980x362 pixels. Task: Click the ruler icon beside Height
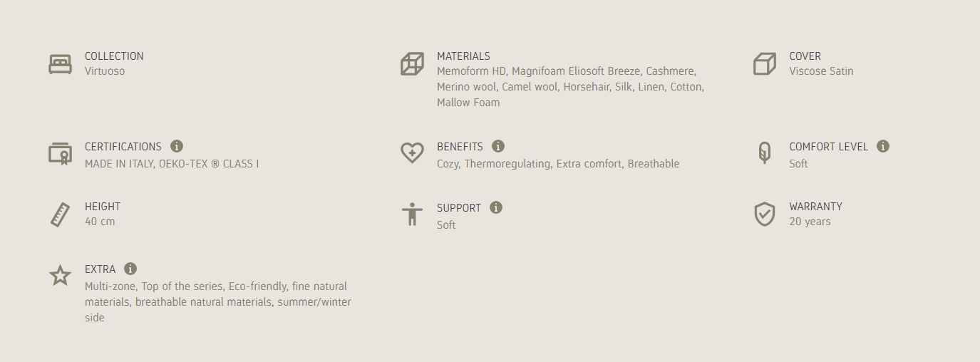click(x=60, y=214)
